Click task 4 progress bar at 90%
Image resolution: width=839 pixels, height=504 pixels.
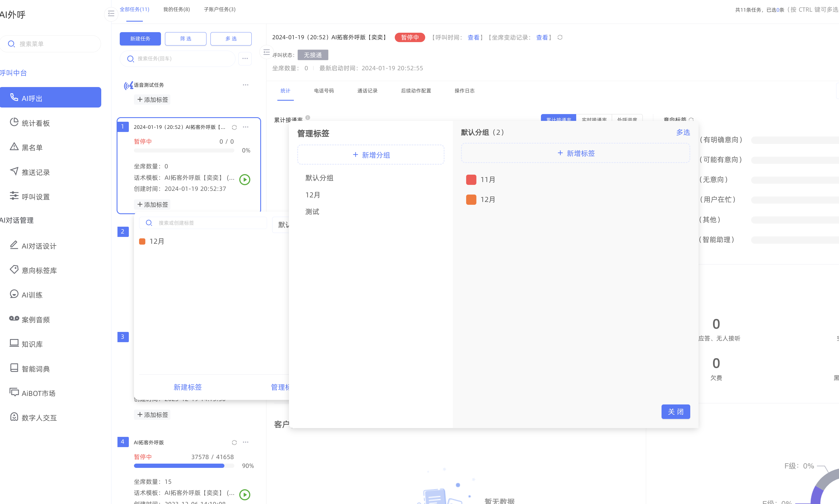pos(184,466)
